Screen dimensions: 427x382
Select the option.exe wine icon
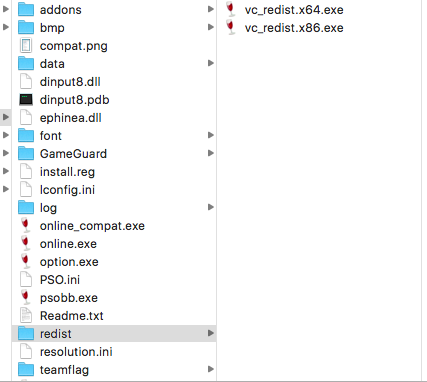click(x=26, y=261)
